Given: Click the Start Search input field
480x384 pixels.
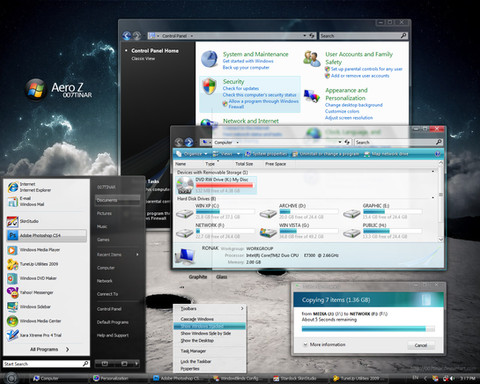Looking at the screenshot, I should coord(46,364).
